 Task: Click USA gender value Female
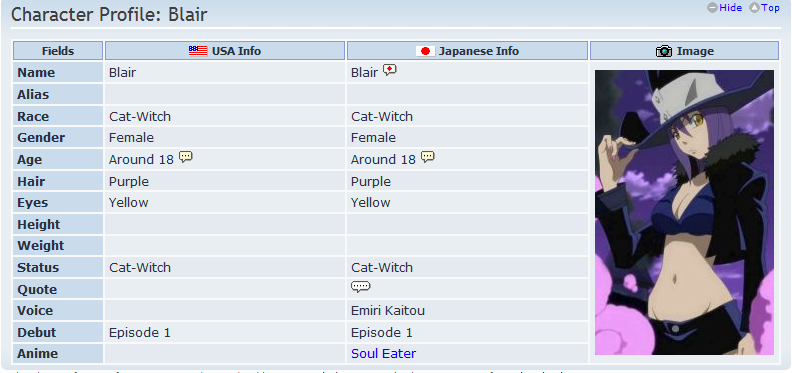(131, 138)
